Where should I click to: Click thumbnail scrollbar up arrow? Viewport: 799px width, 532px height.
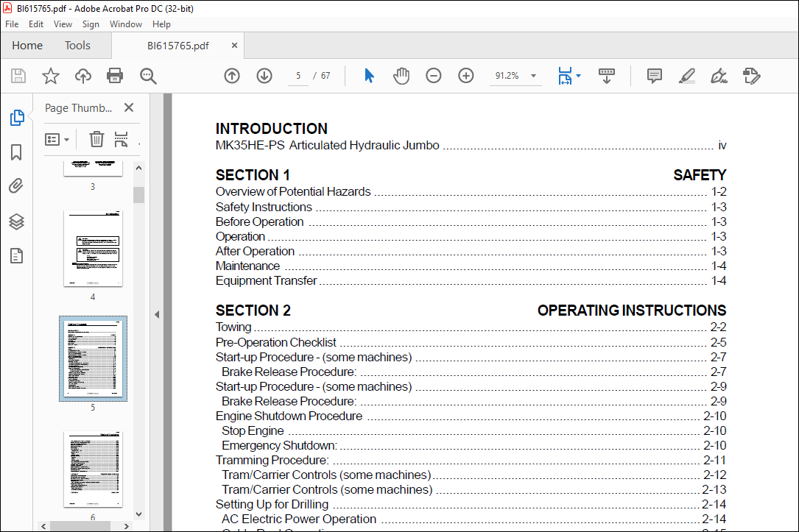[x=138, y=168]
